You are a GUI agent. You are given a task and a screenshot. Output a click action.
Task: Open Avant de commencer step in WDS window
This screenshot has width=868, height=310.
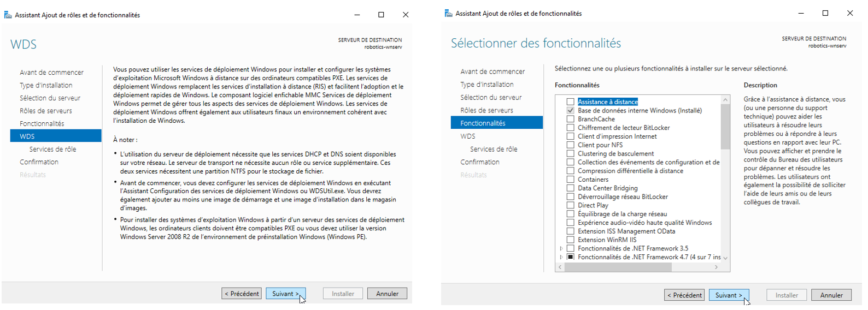click(x=52, y=73)
